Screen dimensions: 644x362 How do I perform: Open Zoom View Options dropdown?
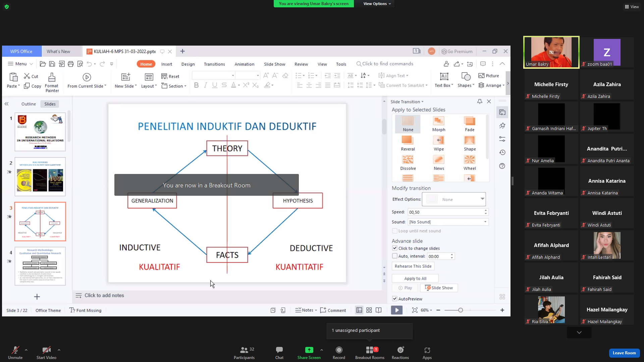pyautogui.click(x=377, y=4)
